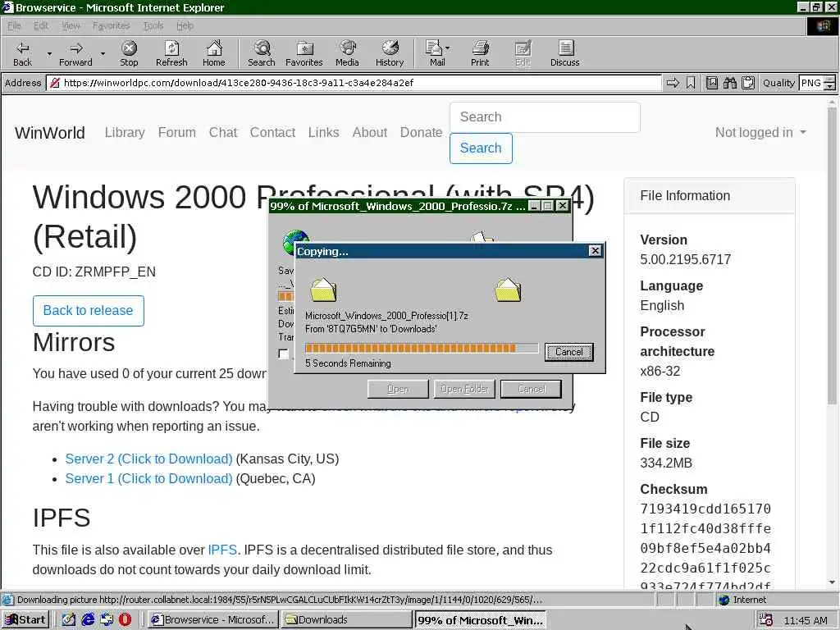Click the binoculars find icon

(729, 83)
